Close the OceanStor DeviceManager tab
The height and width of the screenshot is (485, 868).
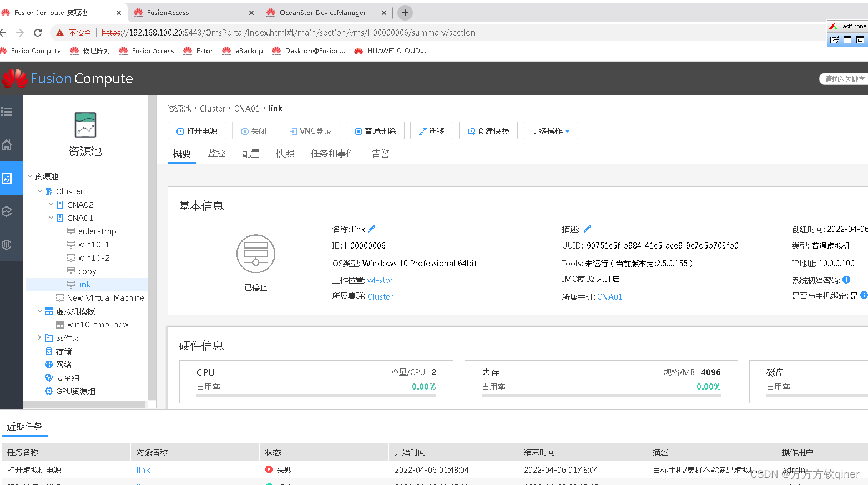coord(384,13)
